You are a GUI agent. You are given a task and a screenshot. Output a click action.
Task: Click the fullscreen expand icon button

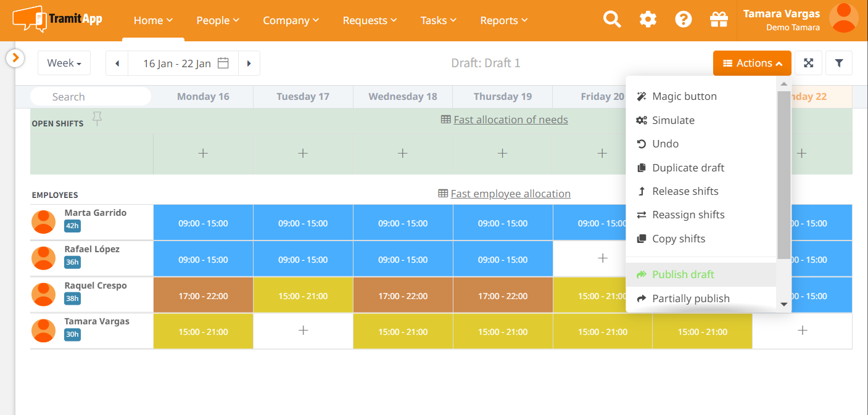(x=808, y=63)
